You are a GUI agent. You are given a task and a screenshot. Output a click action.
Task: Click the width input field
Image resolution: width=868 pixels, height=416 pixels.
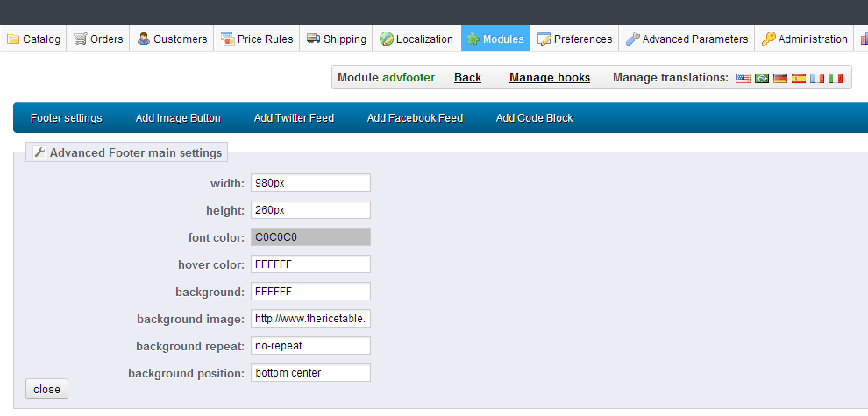click(x=310, y=183)
